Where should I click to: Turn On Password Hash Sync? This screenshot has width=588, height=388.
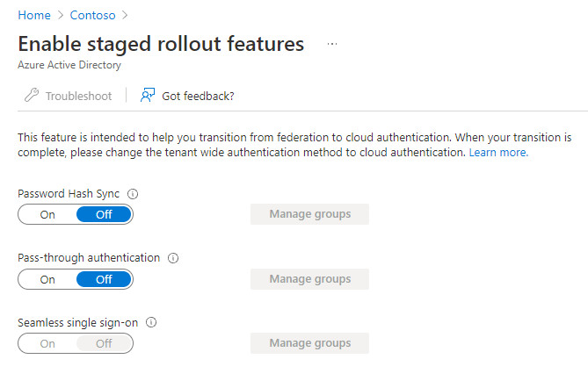tap(47, 215)
